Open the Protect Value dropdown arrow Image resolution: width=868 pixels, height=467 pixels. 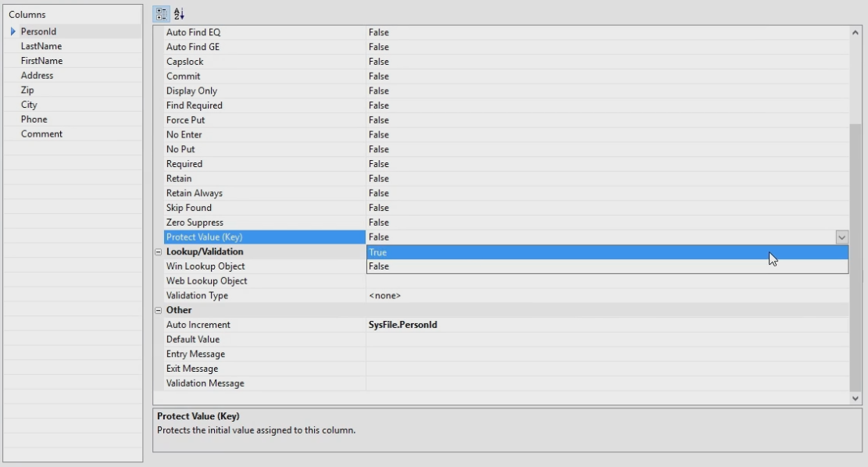click(841, 237)
